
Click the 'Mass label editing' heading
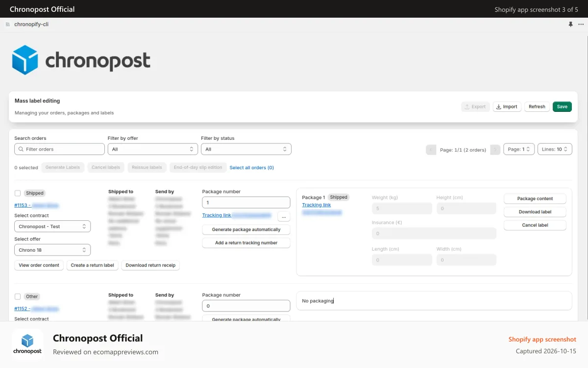tap(37, 101)
